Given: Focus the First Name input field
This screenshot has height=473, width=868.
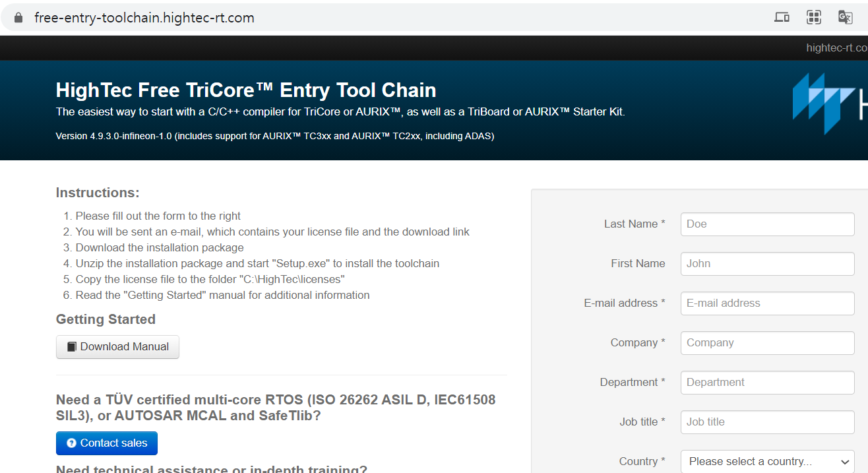Looking at the screenshot, I should pos(768,264).
